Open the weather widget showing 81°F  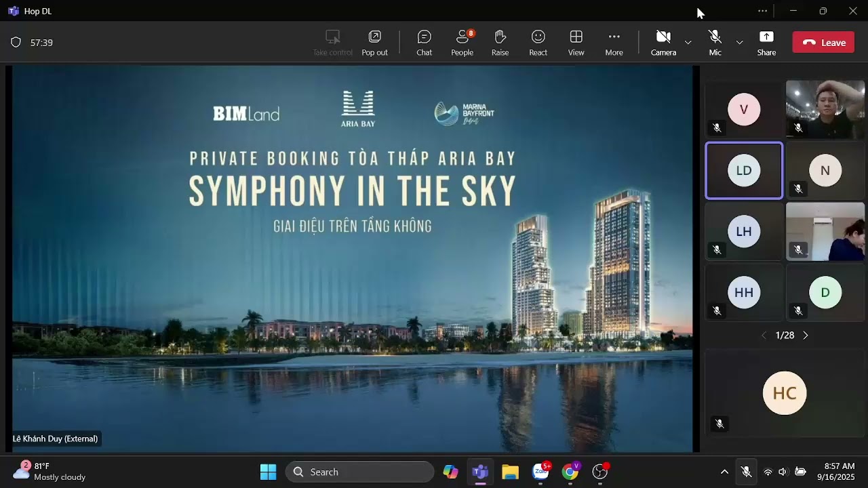[x=50, y=472]
